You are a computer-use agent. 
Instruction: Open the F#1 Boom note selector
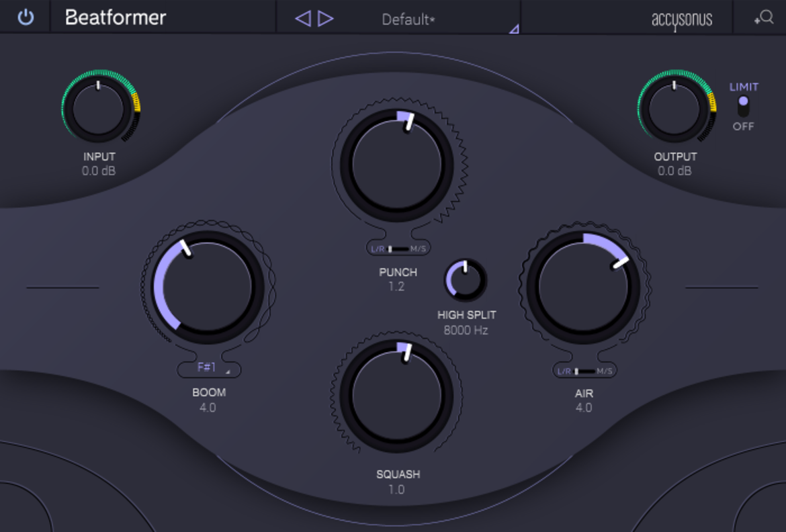[210, 368]
